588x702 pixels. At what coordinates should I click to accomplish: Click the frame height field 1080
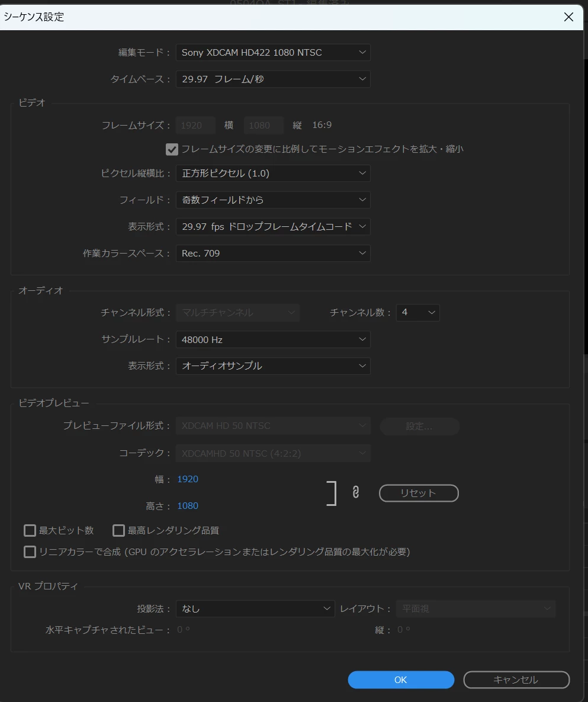(264, 126)
